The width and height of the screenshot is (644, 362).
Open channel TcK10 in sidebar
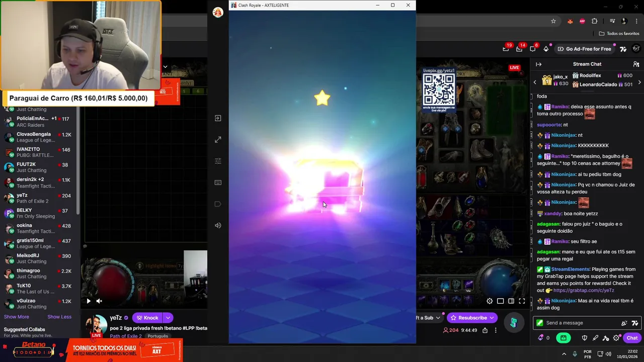(x=39, y=289)
